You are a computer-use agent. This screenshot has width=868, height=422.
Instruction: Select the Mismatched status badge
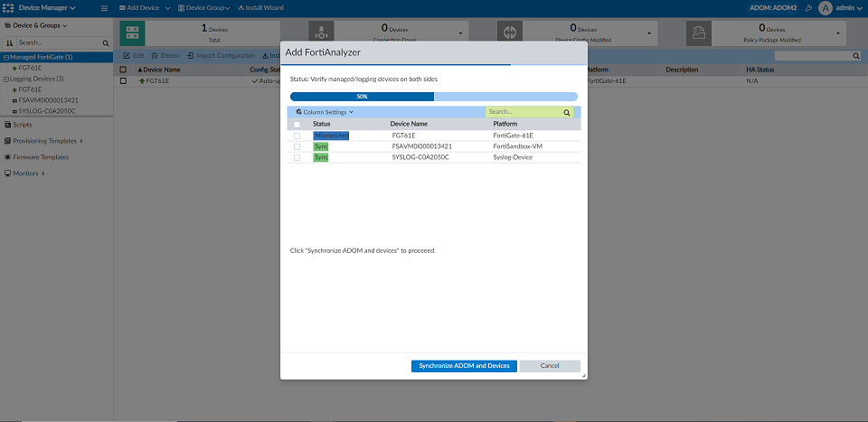331,136
